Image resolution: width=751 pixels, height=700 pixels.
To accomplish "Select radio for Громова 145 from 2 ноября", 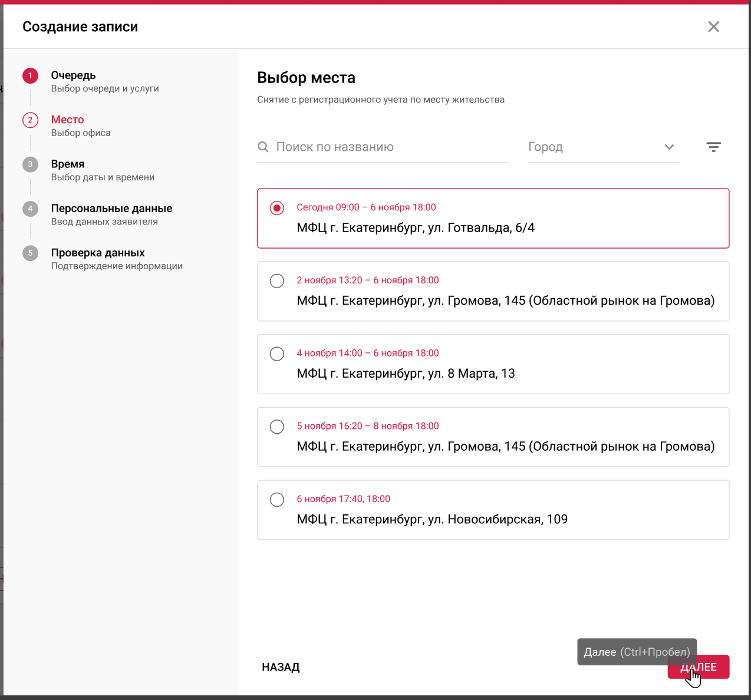I will [276, 281].
